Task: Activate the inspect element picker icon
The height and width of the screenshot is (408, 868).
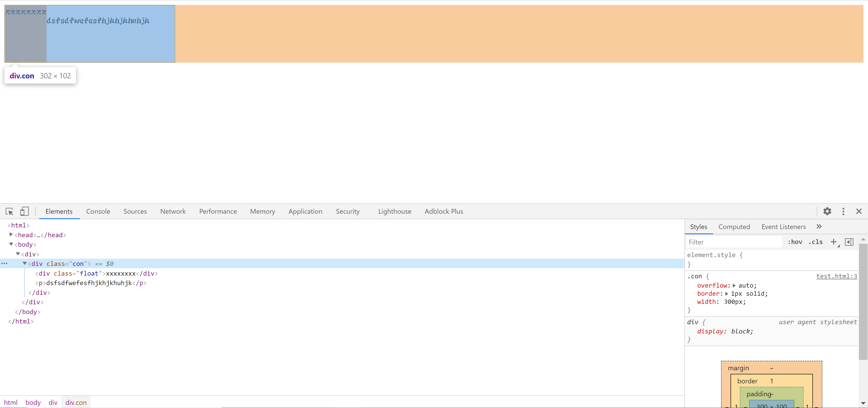Action: (9, 211)
